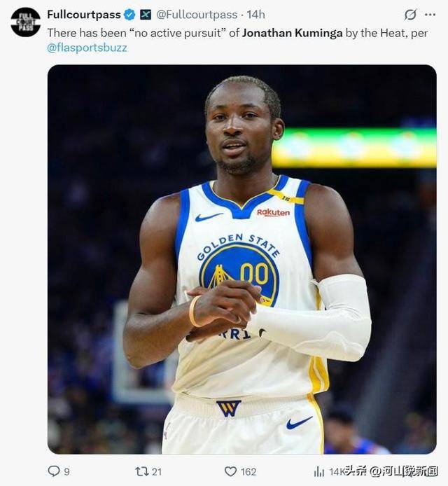Open the Fullcourtpass profile avatar
This screenshot has width=448, height=486.
click(x=25, y=22)
